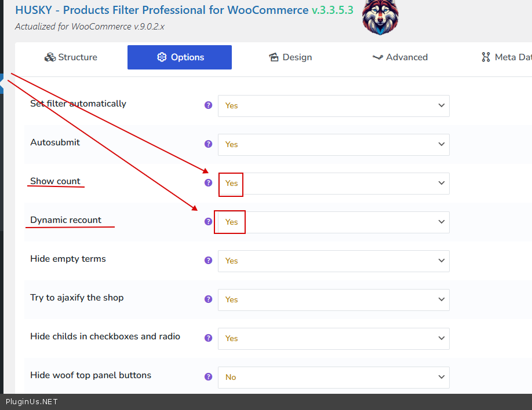
Task: Open the Set filter automatically dropdown
Action: point(333,106)
